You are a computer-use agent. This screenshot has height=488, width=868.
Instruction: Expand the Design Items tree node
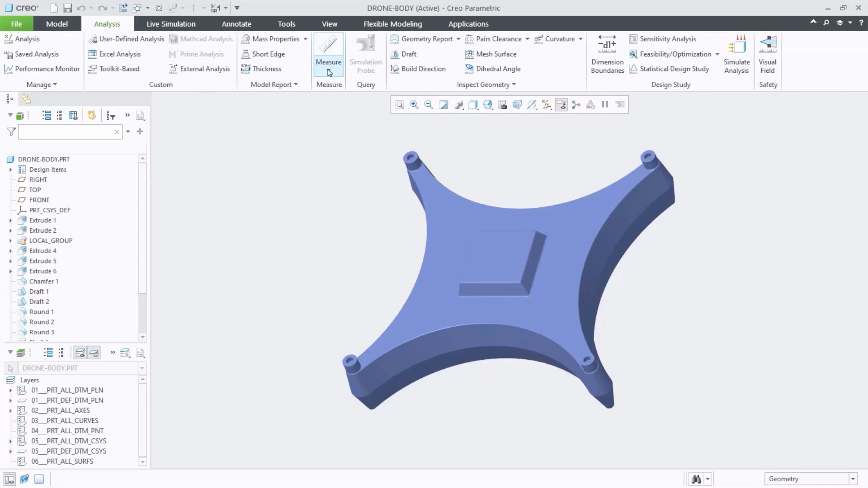pos(10,169)
